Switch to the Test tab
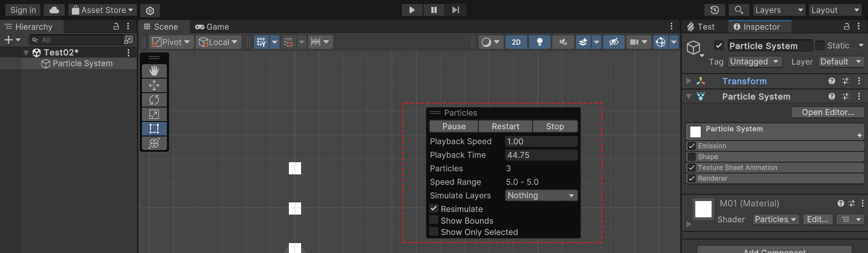868x253 pixels. click(701, 27)
